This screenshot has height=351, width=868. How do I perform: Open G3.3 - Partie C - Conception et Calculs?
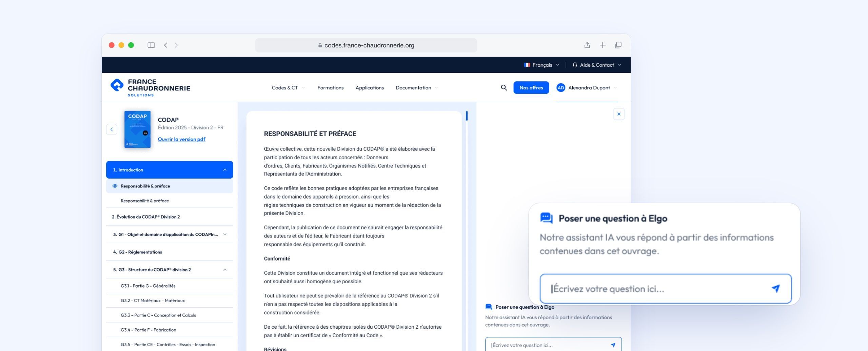[170, 315]
